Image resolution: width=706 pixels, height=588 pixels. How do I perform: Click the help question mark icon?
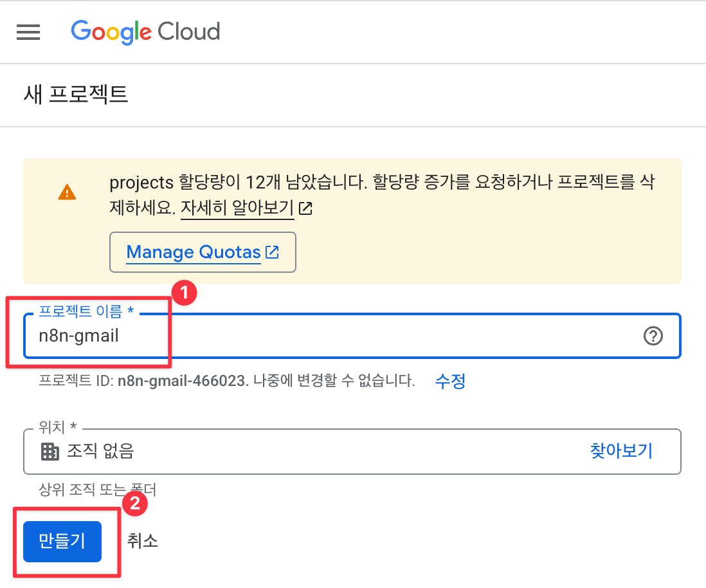pos(653,336)
